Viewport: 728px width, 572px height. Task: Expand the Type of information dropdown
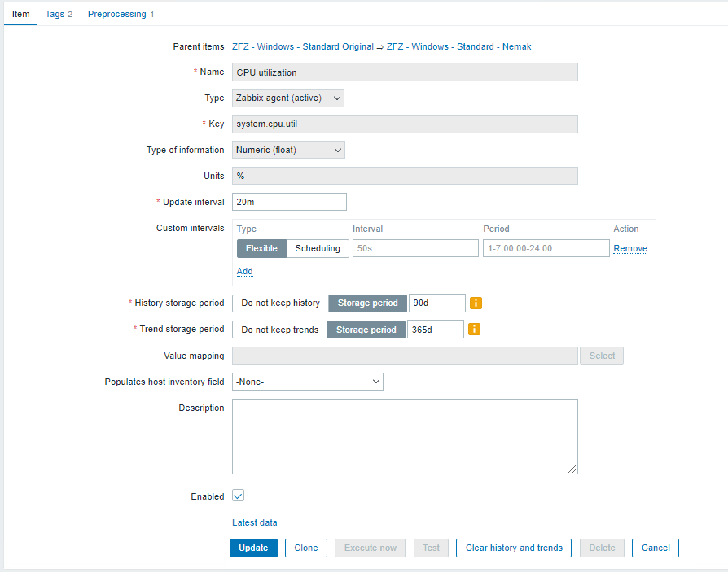point(288,150)
